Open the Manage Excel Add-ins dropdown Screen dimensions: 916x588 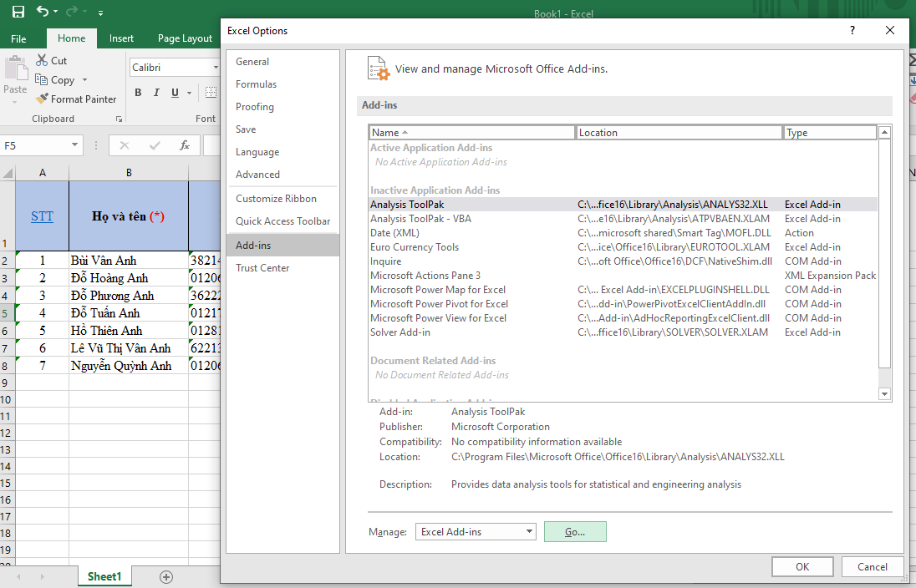[476, 532]
